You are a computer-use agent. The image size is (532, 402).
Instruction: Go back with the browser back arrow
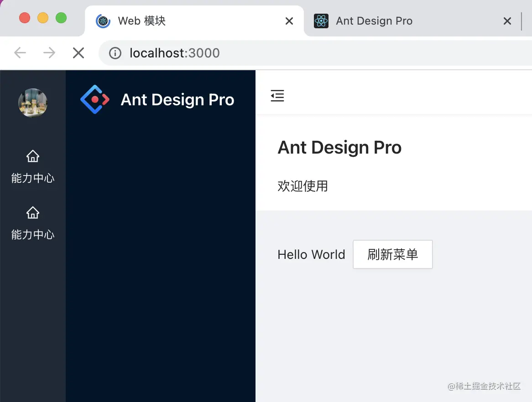[20, 52]
